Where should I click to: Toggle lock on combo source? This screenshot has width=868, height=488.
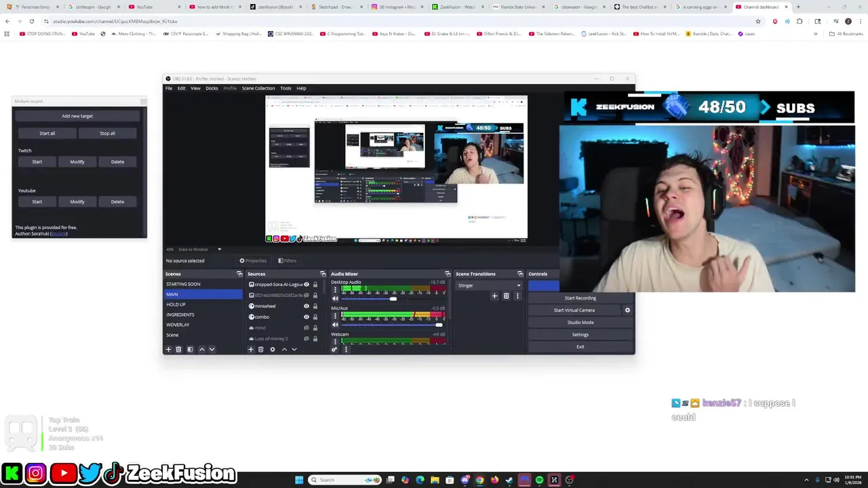(315, 317)
